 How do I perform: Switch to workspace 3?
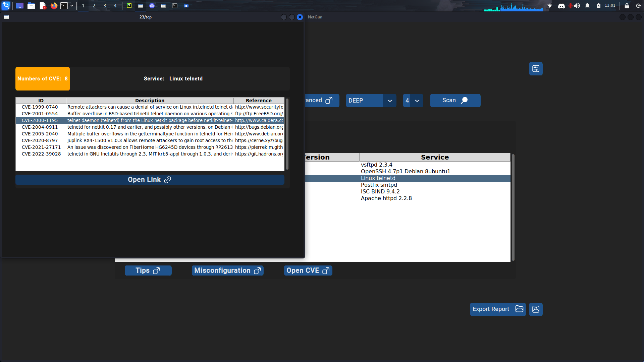click(105, 6)
